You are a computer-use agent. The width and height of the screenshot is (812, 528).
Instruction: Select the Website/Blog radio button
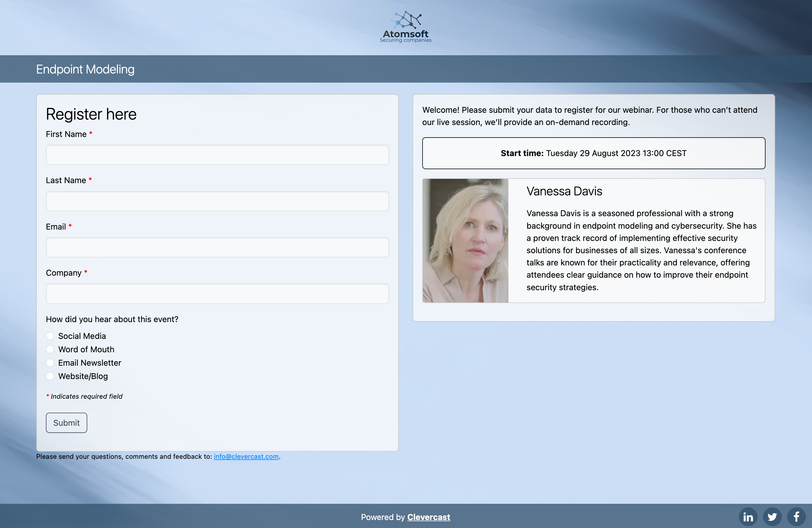click(50, 376)
